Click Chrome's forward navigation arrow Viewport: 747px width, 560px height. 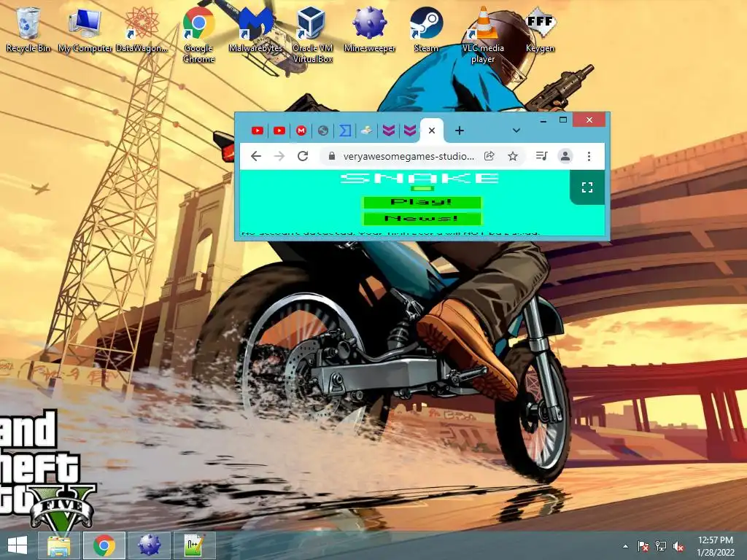[279, 156]
